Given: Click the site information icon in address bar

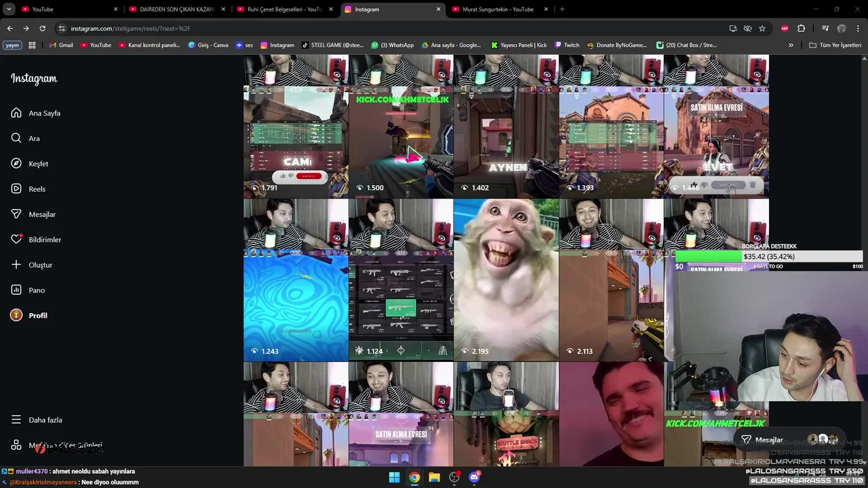Looking at the screenshot, I should pos(62,28).
